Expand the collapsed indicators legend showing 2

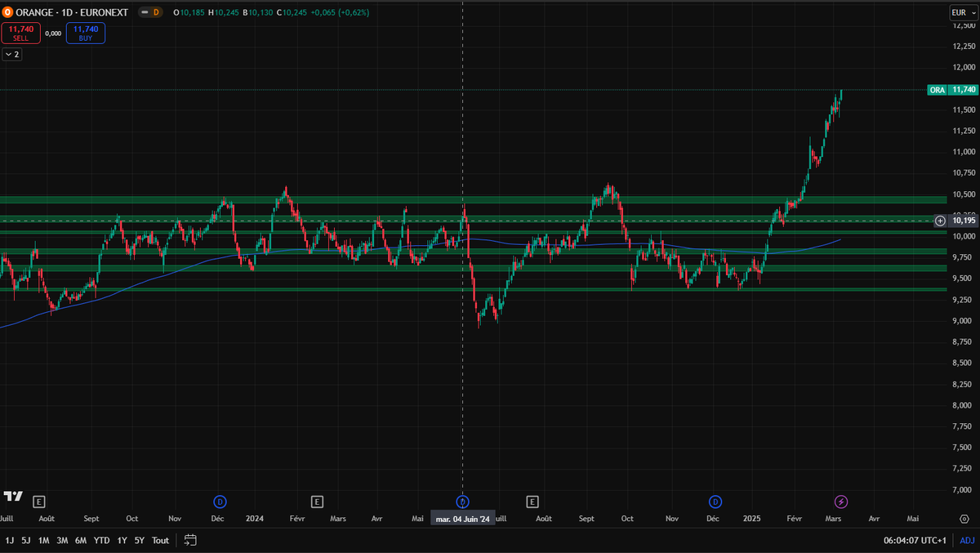point(11,54)
